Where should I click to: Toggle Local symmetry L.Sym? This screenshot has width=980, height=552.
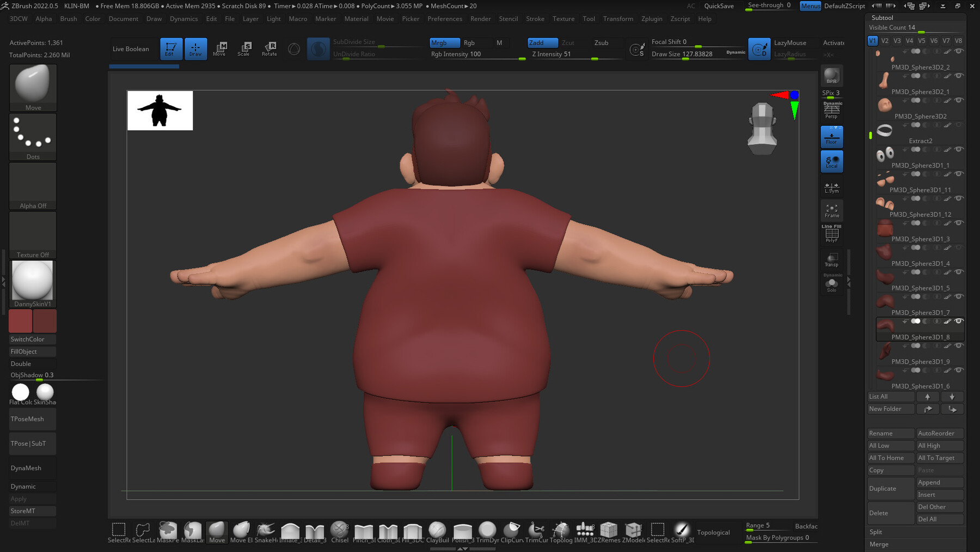pyautogui.click(x=831, y=187)
